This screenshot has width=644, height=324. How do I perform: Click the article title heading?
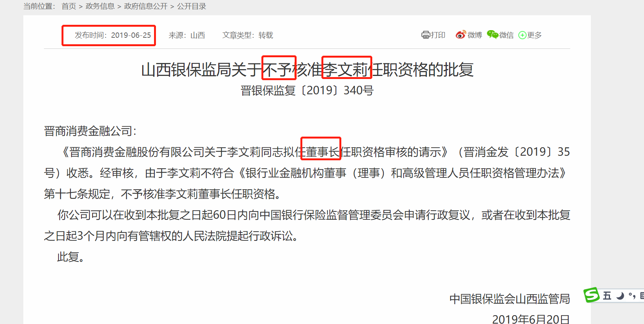[x=307, y=69]
